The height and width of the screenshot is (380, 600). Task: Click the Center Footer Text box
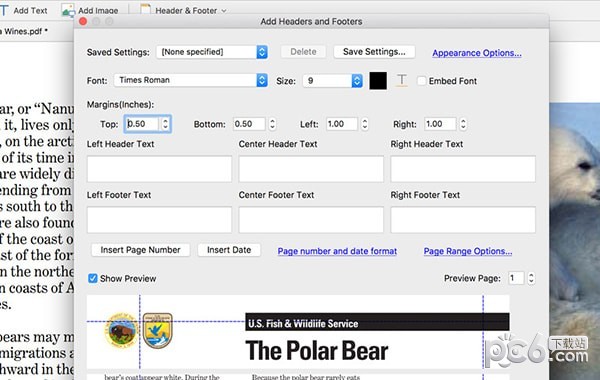coord(311,220)
